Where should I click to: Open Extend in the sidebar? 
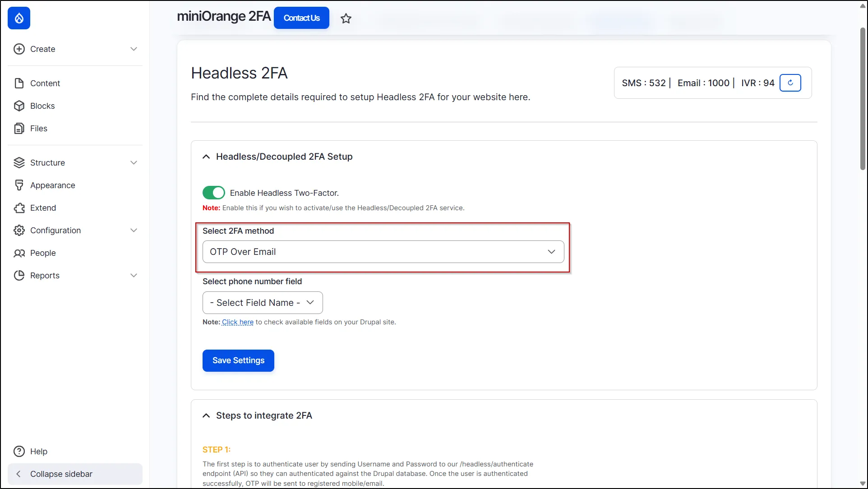click(43, 208)
